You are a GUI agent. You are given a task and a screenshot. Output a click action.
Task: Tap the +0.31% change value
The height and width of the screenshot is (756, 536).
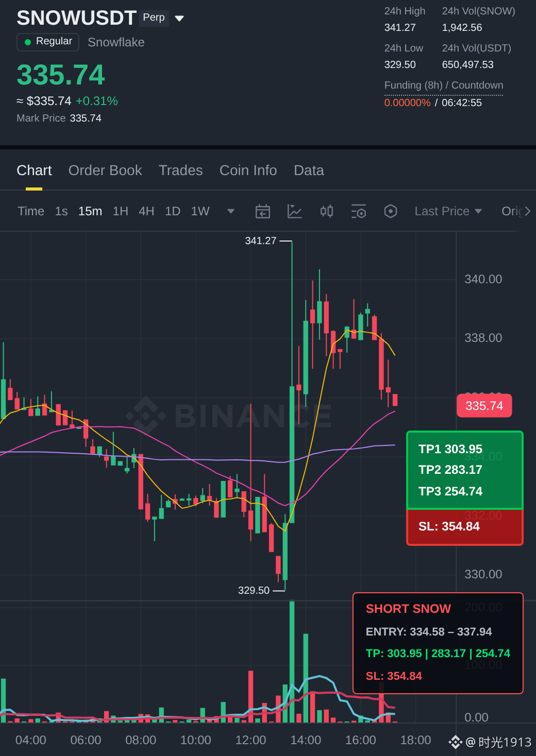coord(97,101)
